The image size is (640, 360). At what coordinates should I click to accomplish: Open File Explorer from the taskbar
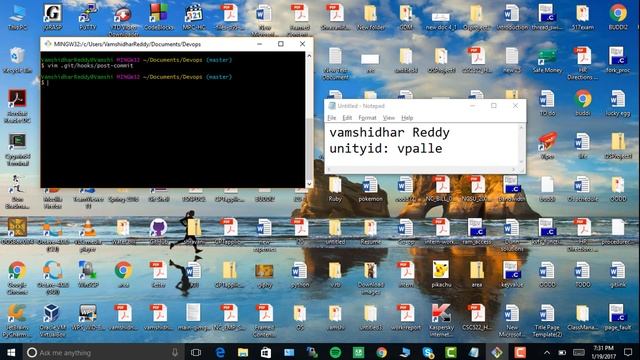pyautogui.click(x=243, y=352)
